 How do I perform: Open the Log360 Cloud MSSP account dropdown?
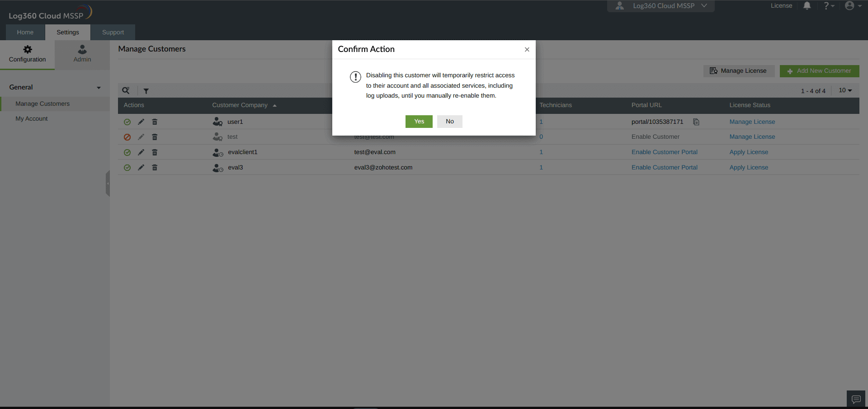point(660,6)
